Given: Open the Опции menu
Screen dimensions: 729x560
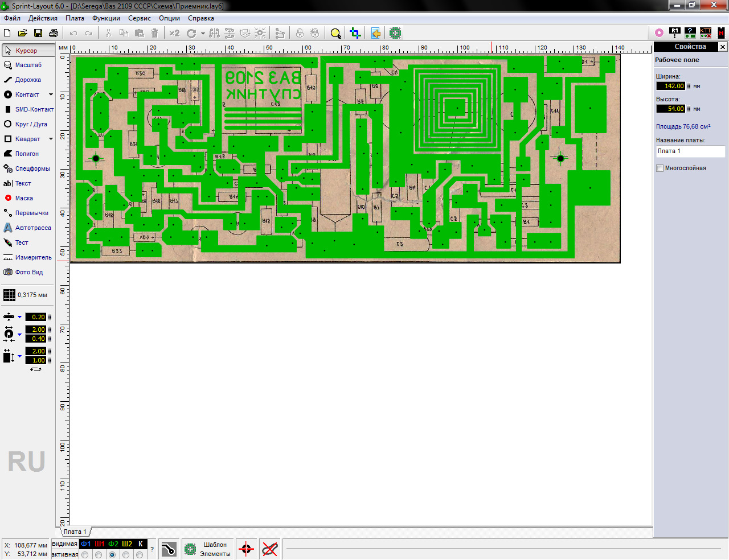Looking at the screenshot, I should pos(170,18).
